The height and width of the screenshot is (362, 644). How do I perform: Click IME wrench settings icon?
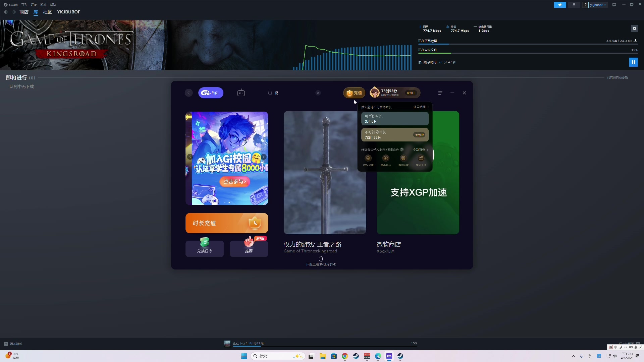pos(641,347)
